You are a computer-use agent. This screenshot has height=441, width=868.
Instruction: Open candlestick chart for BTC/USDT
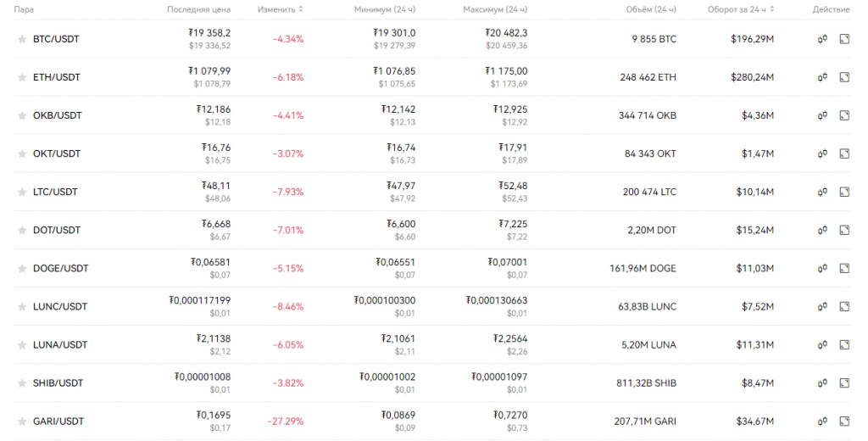pyautogui.click(x=822, y=39)
